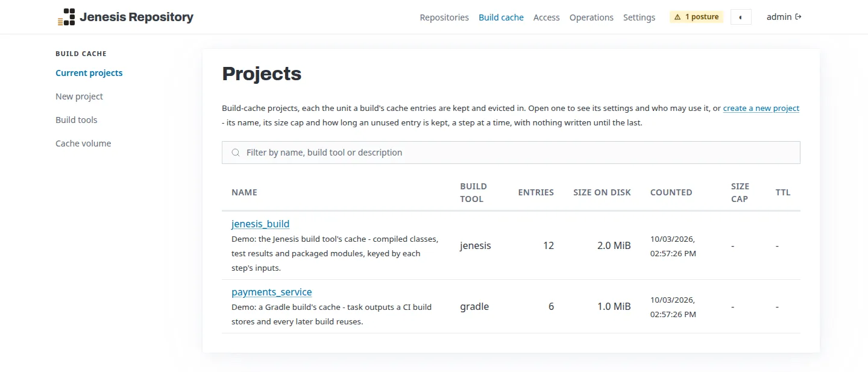Click the Projects page heading

[x=262, y=74]
